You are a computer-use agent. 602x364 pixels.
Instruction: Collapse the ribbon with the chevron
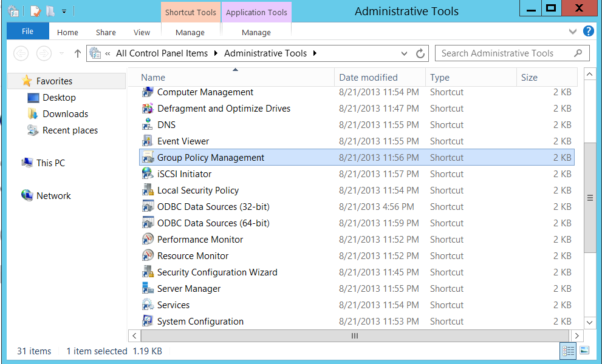point(572,32)
